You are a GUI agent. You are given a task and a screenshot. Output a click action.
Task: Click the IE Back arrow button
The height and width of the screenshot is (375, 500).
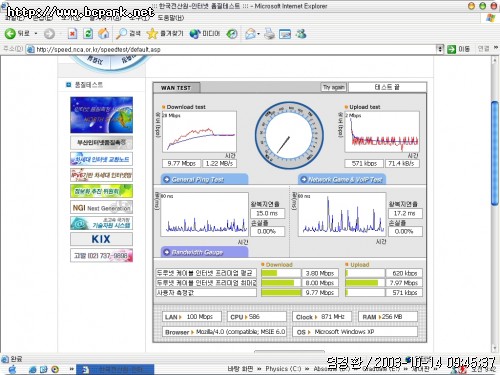[10, 33]
